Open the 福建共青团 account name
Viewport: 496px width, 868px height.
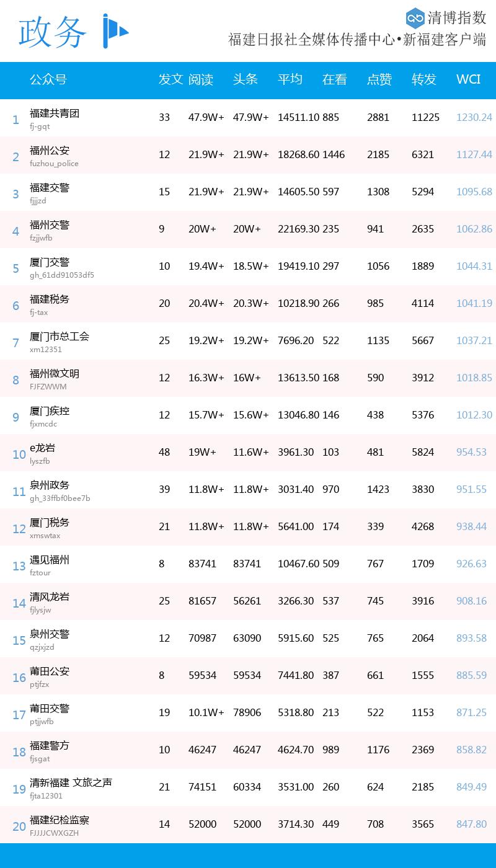point(55,113)
